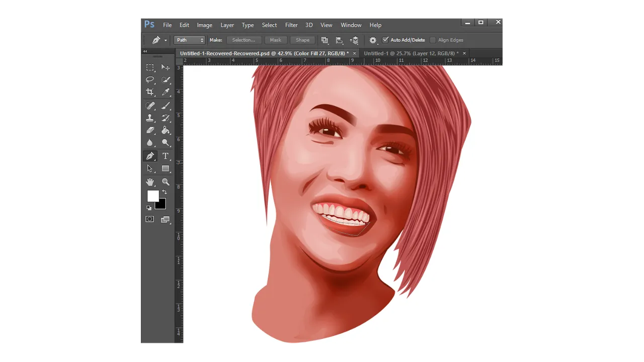
Task: Switch to the Untitled-1 document tab
Action: click(x=411, y=53)
